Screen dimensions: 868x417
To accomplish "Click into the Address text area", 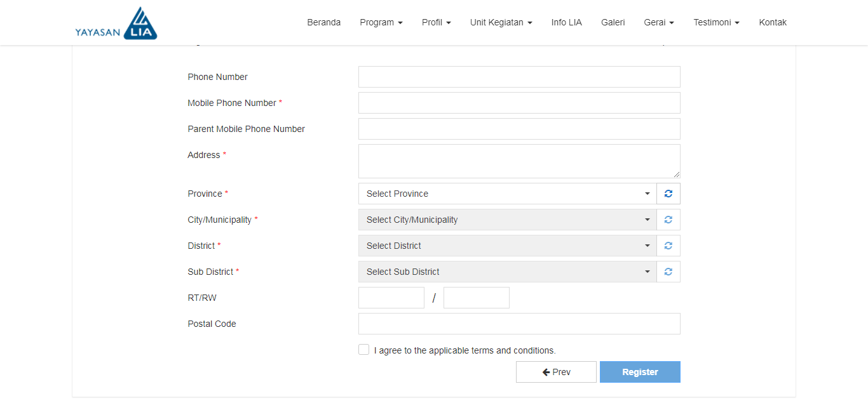I will coord(519,161).
